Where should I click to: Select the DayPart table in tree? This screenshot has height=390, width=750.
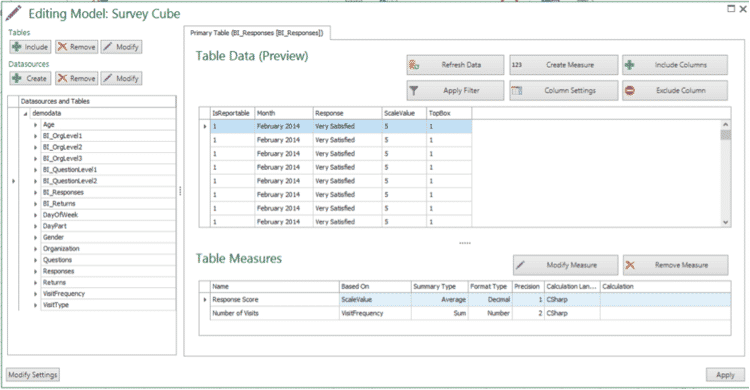pyautogui.click(x=55, y=226)
